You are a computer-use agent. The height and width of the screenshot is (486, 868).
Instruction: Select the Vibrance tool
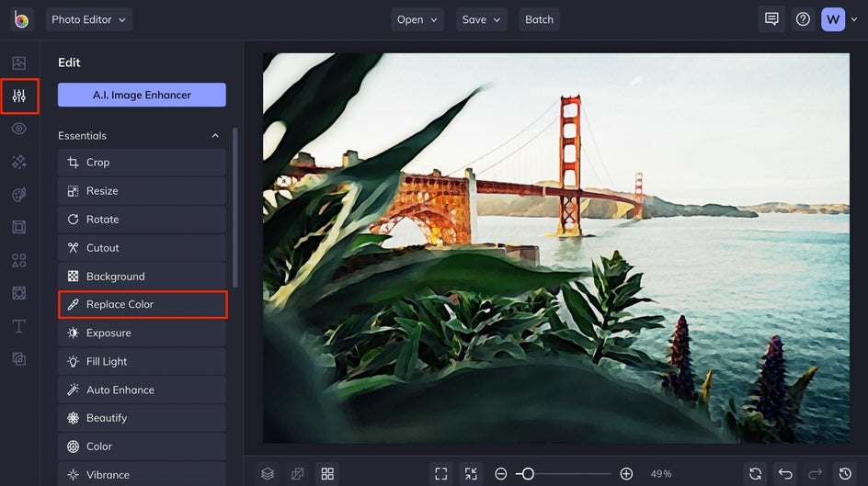[x=142, y=474]
